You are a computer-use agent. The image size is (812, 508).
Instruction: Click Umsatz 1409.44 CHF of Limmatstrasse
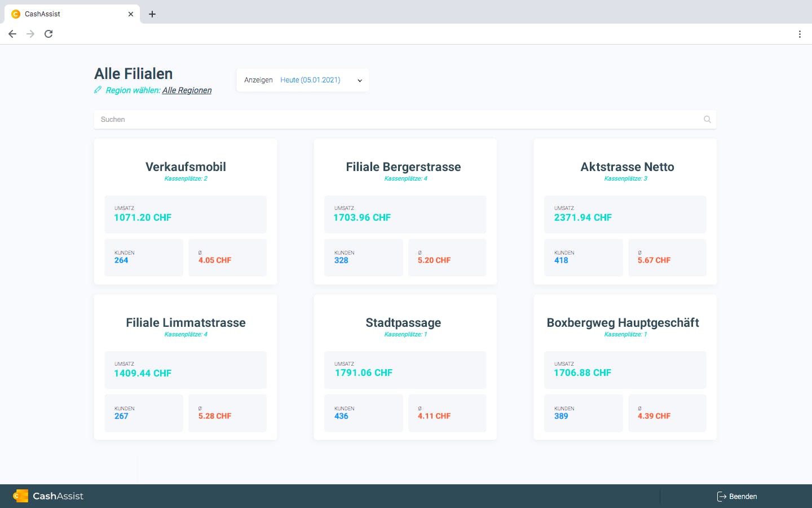[x=143, y=373]
